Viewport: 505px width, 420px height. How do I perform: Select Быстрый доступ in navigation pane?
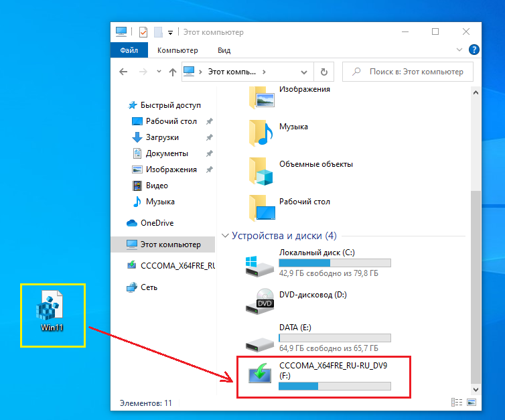[164, 105]
